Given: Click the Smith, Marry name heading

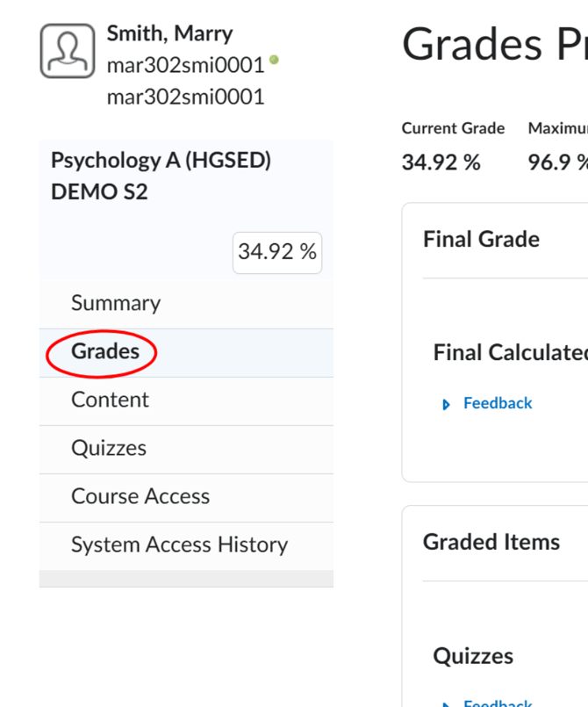Looking at the screenshot, I should (x=169, y=34).
